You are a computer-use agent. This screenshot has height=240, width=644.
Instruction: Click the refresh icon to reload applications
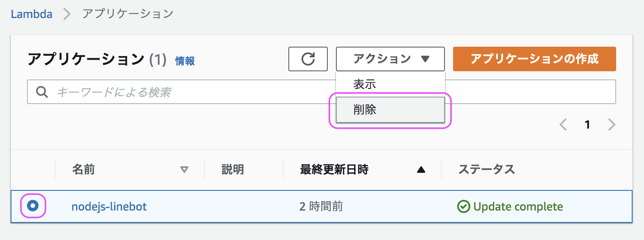tap(308, 59)
